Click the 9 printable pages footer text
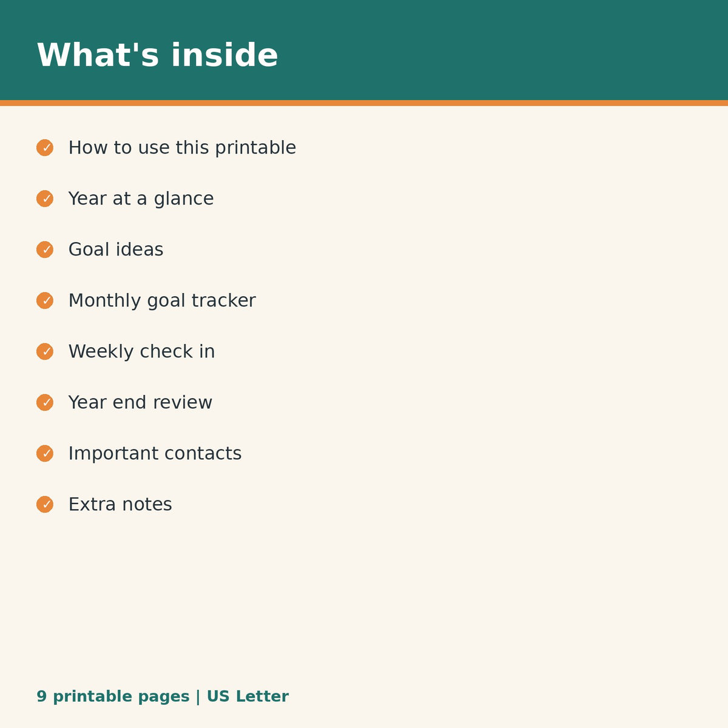Image resolution: width=728 pixels, height=728 pixels. (x=113, y=697)
